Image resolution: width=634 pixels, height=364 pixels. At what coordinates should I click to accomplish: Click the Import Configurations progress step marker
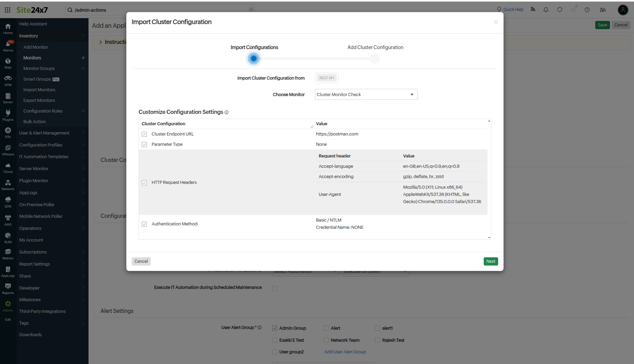point(254,59)
